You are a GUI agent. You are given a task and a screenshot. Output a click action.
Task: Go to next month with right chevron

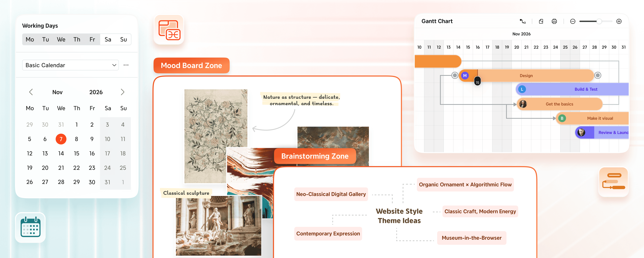pyautogui.click(x=123, y=92)
